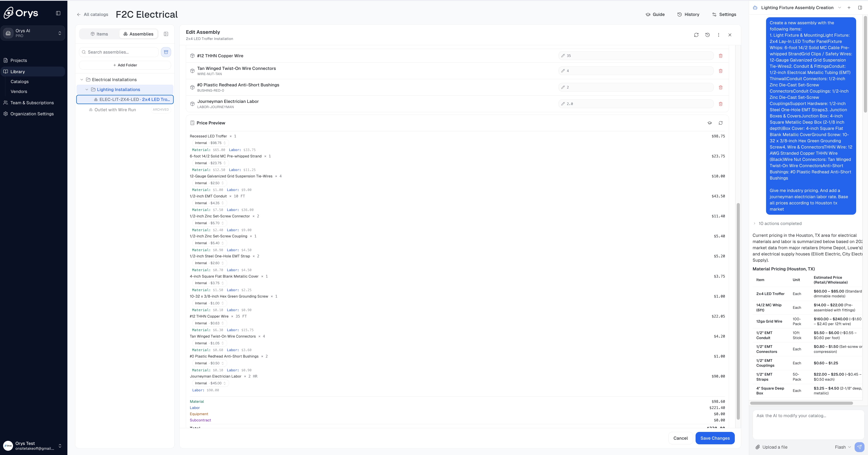Save Changes to the assembly

(715, 438)
